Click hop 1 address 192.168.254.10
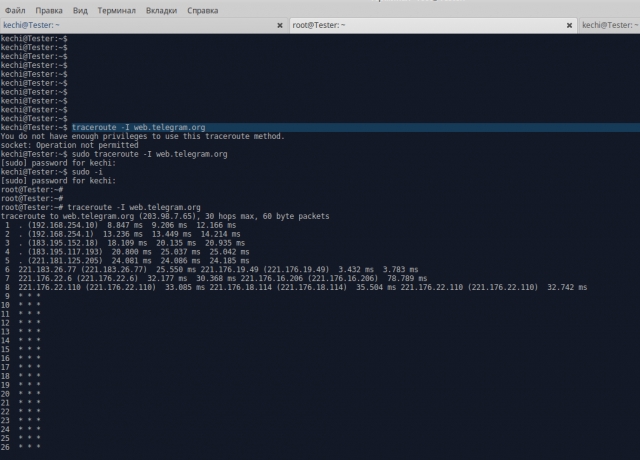 coord(63,225)
